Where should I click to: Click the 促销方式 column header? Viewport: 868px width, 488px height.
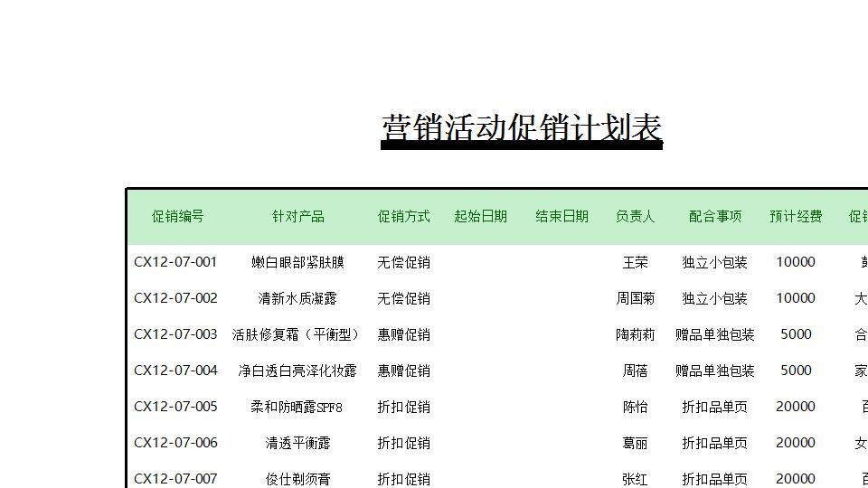[x=403, y=216]
